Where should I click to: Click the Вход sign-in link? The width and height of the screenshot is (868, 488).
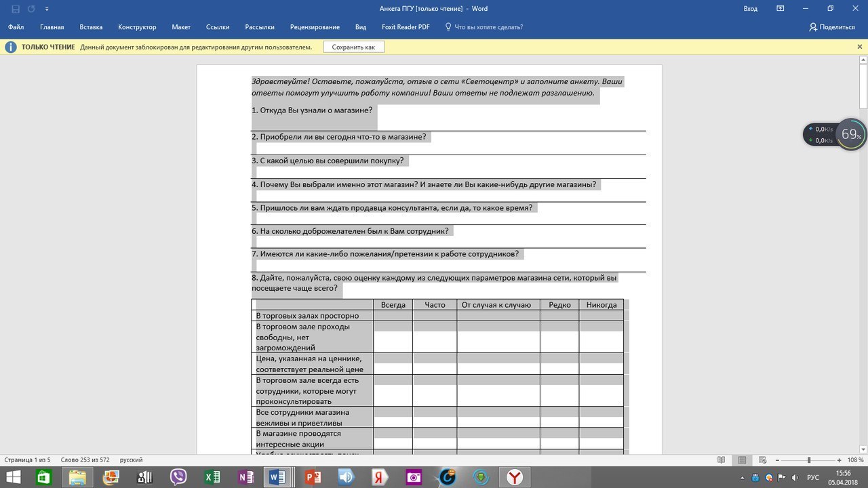pos(750,9)
